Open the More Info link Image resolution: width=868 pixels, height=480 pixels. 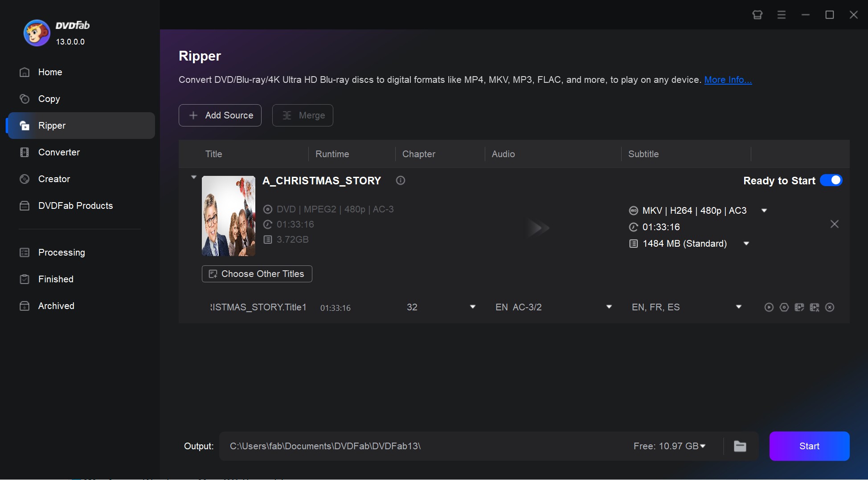coord(727,80)
